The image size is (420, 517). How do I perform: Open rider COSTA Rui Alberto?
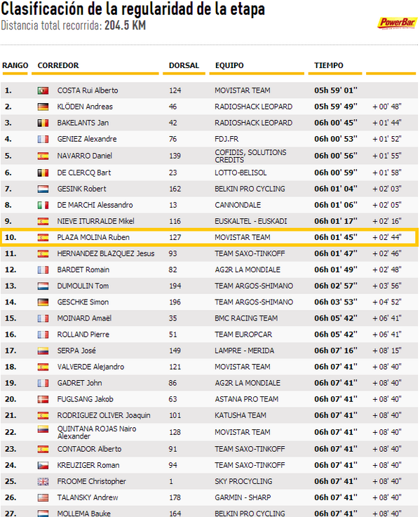pyautogui.click(x=88, y=90)
